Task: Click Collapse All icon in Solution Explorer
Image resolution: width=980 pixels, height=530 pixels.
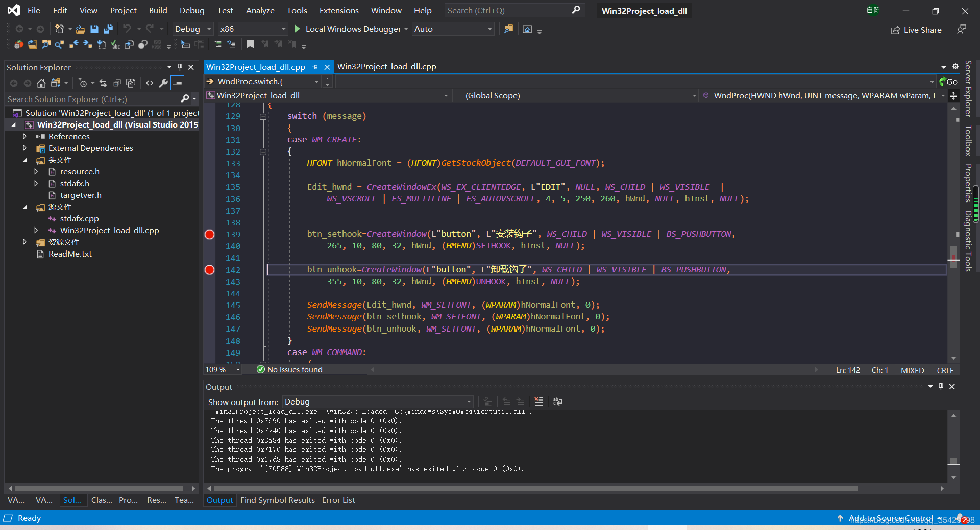Action: [117, 83]
